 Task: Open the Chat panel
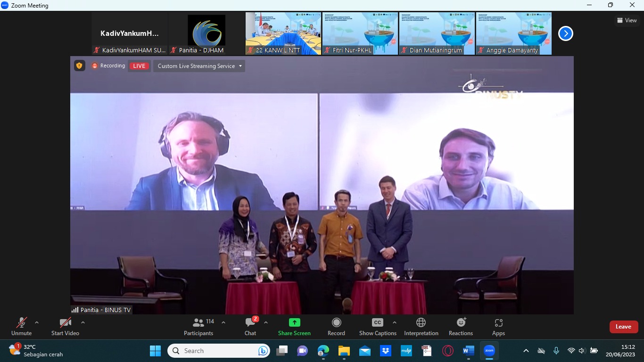[x=250, y=327]
